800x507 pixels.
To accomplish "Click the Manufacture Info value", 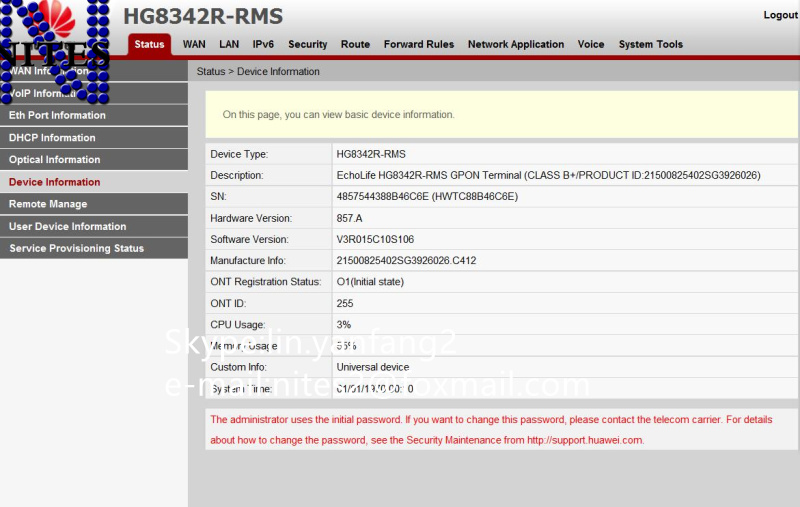I will click(406, 261).
